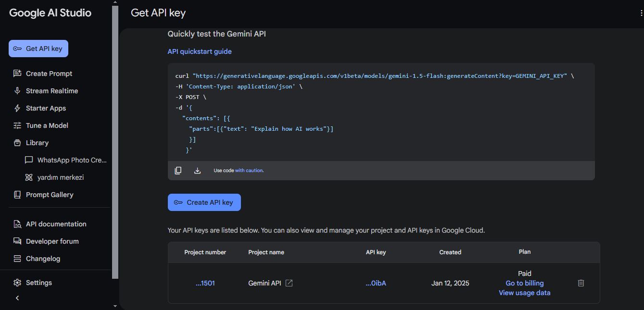Screen dimensions: 644x310
Task: Click the Plan column header
Action: coord(525,252)
